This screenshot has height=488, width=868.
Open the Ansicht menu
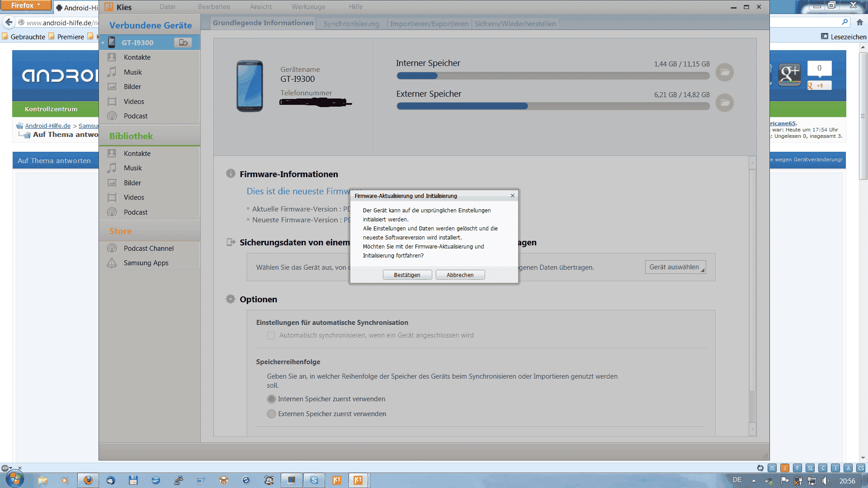261,7
